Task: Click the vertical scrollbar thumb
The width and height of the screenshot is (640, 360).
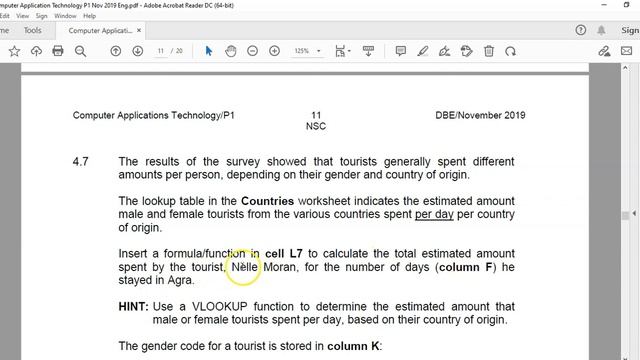Action: 625,216
